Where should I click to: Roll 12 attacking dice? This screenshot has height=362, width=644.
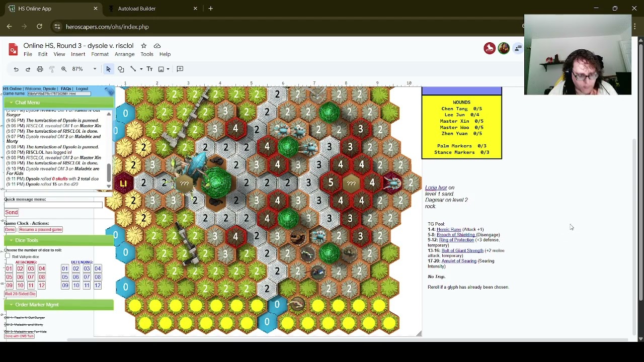coord(42,286)
